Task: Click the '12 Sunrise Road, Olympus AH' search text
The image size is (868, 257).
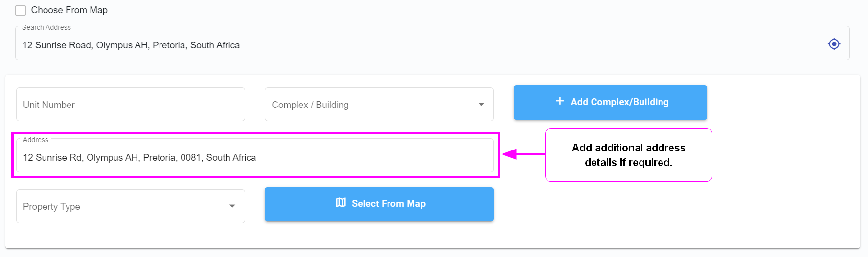Action: point(131,45)
